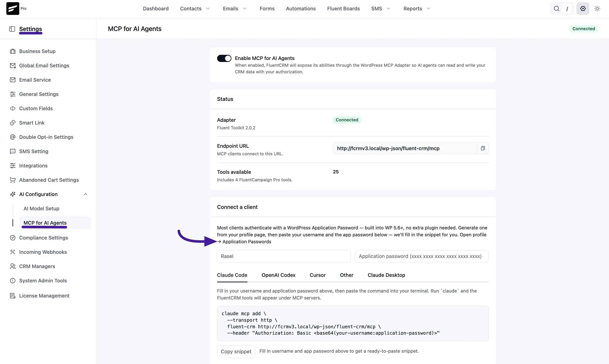Open CRM Managers settings page
This screenshot has height=364, width=609.
(37, 266)
